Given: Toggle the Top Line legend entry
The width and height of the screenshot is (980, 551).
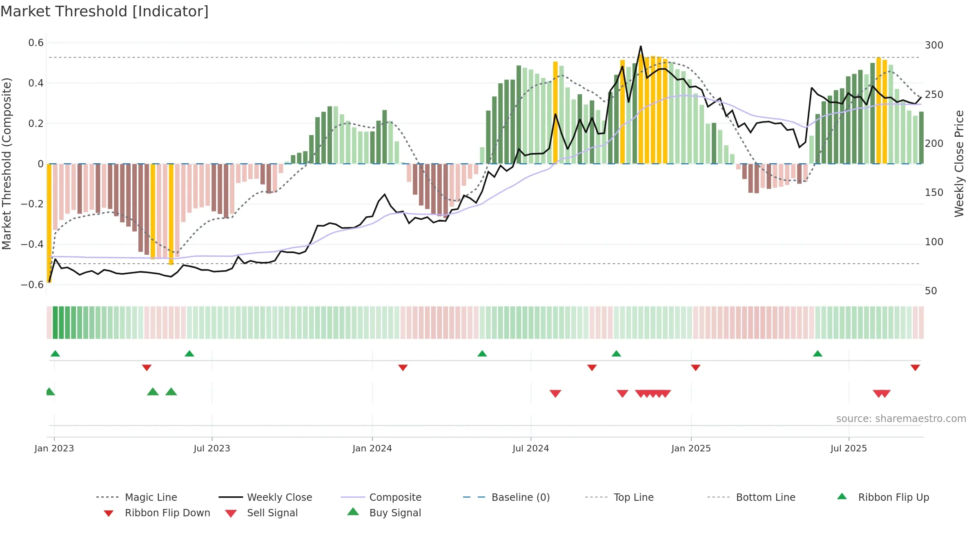Looking at the screenshot, I should click(x=619, y=497).
